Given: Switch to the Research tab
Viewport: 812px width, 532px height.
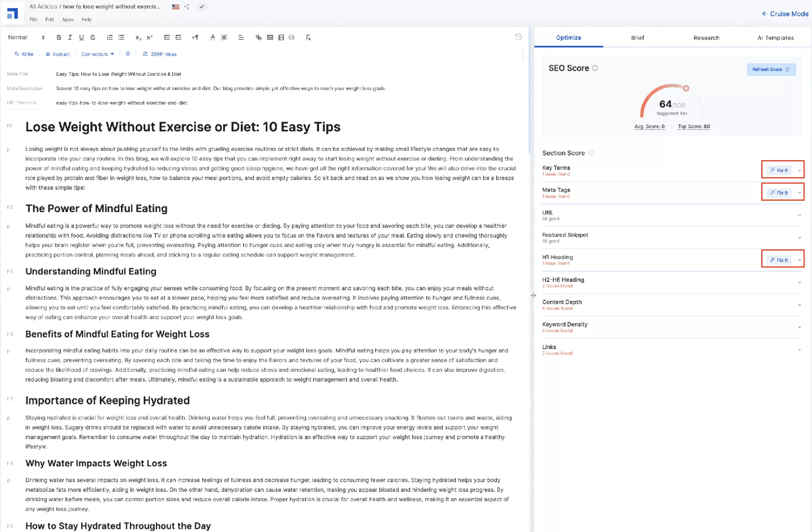Looking at the screenshot, I should coord(706,38).
